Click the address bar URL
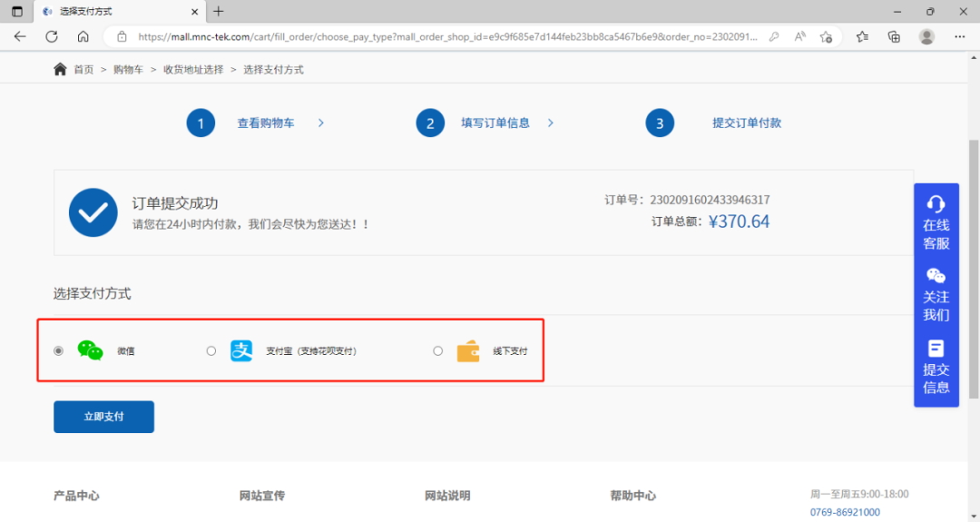The image size is (980, 522). [447, 37]
